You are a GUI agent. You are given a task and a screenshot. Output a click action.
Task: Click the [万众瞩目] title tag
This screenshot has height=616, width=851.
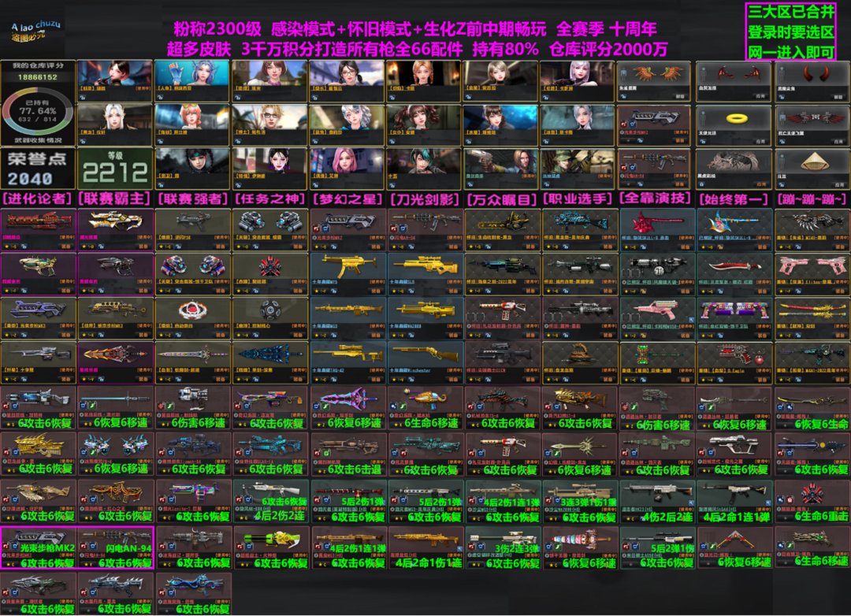click(501, 199)
